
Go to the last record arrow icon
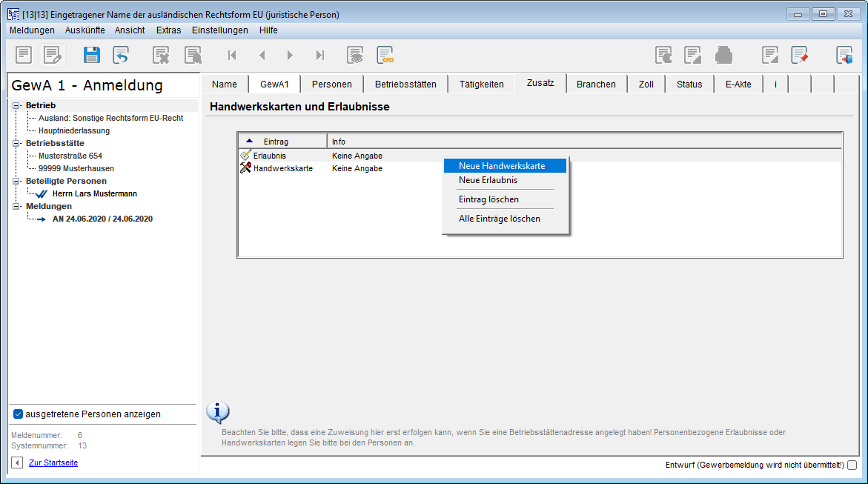[x=320, y=55]
